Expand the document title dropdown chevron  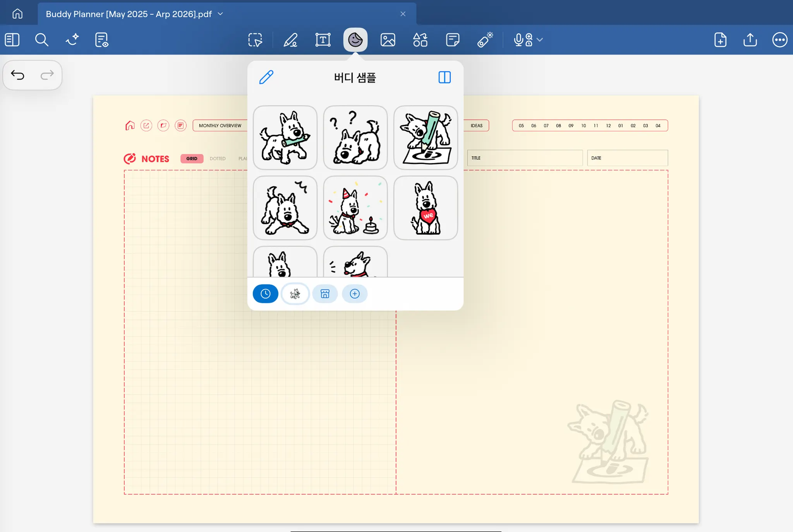(221, 14)
